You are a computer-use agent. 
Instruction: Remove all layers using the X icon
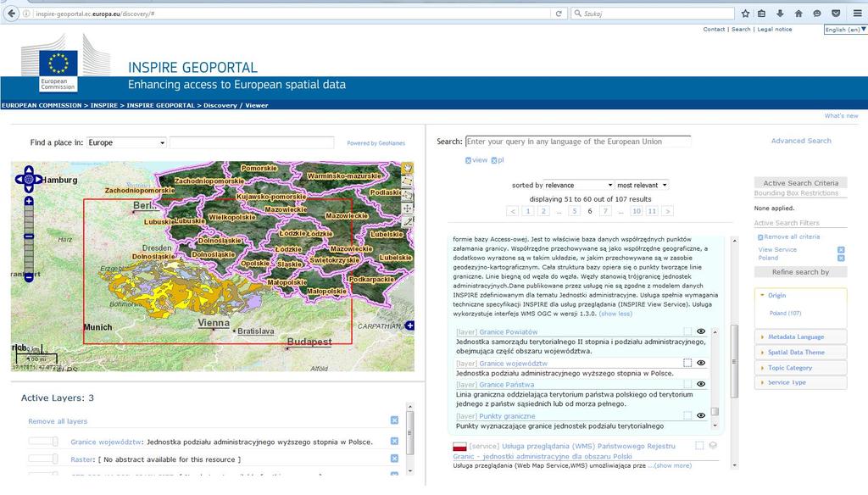(x=394, y=420)
